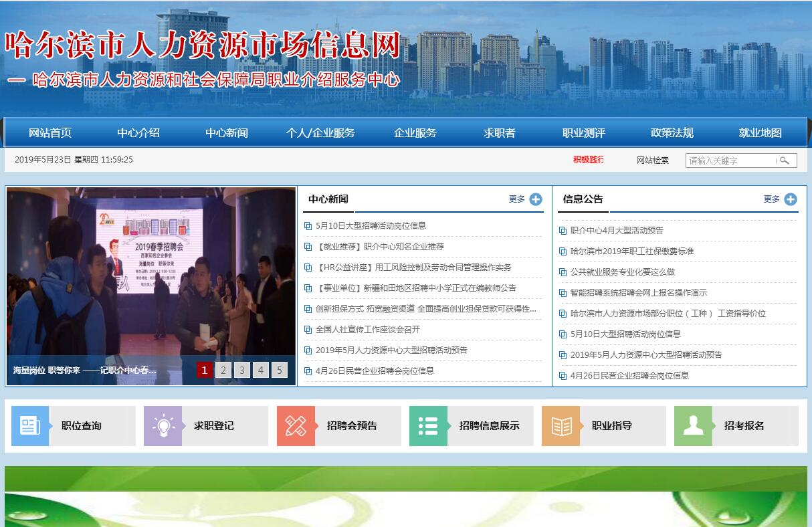This screenshot has height=527, width=812.
Task: Open 5月10日大型招聘活动岗位信息 in 中心新闻
Action: coord(371,226)
